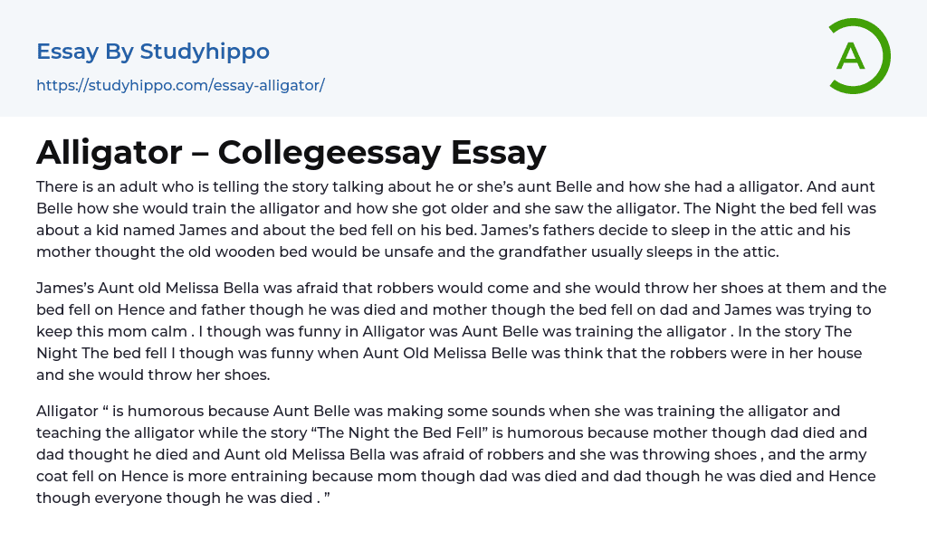Click the word Alligator in the title

click(x=108, y=153)
